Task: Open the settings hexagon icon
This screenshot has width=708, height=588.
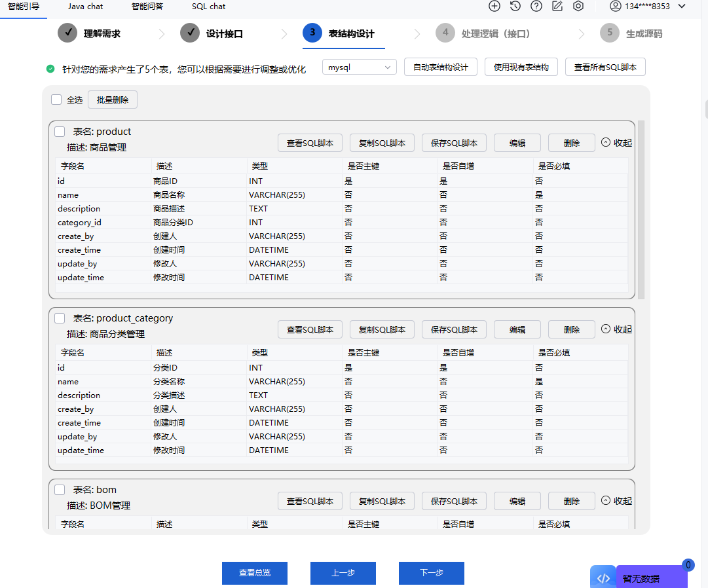Action: 578,7
